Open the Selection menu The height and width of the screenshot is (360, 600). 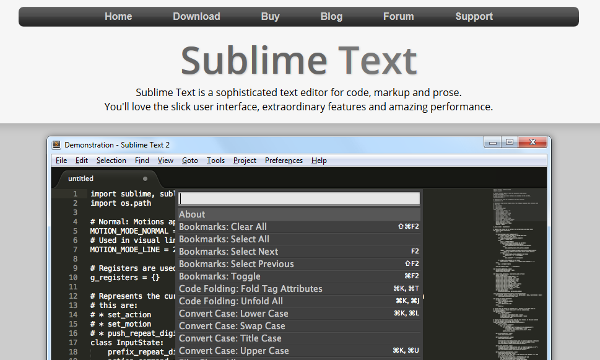[111, 160]
